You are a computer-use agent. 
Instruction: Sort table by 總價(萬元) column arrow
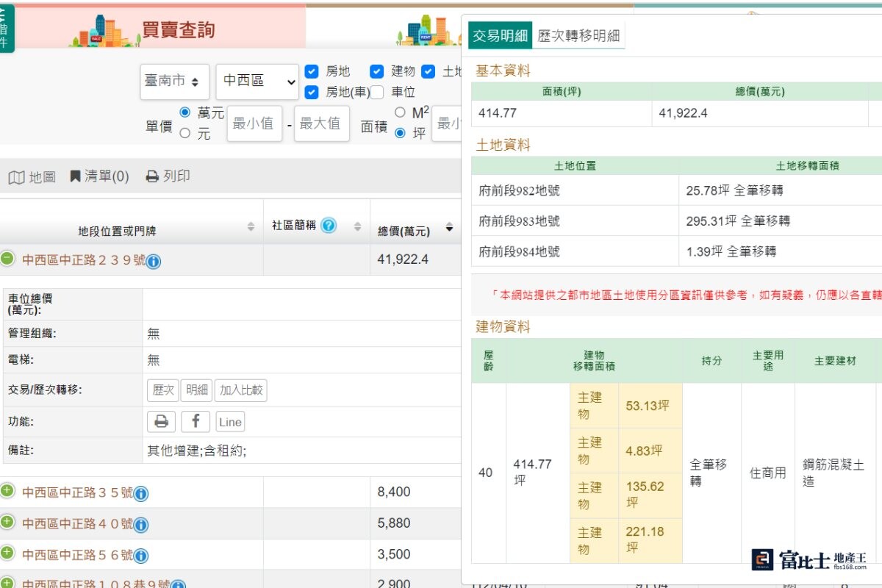tap(449, 229)
